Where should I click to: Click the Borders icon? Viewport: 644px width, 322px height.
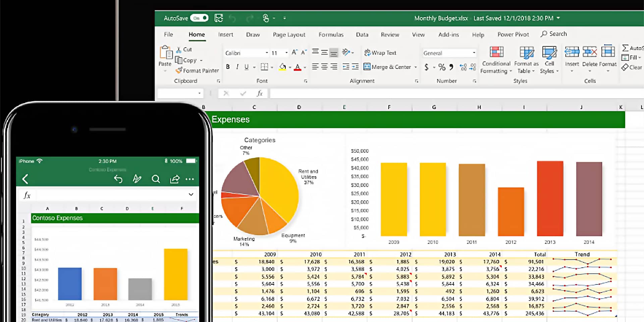264,67
